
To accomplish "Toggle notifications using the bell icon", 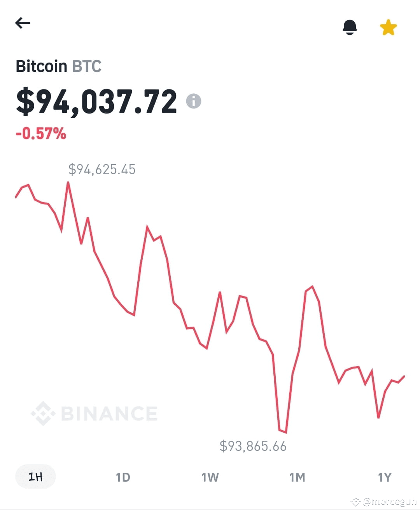I will click(350, 26).
